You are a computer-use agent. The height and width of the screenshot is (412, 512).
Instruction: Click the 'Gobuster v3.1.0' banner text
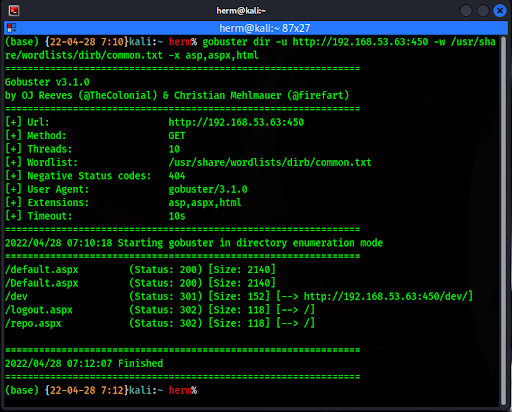[x=47, y=82]
